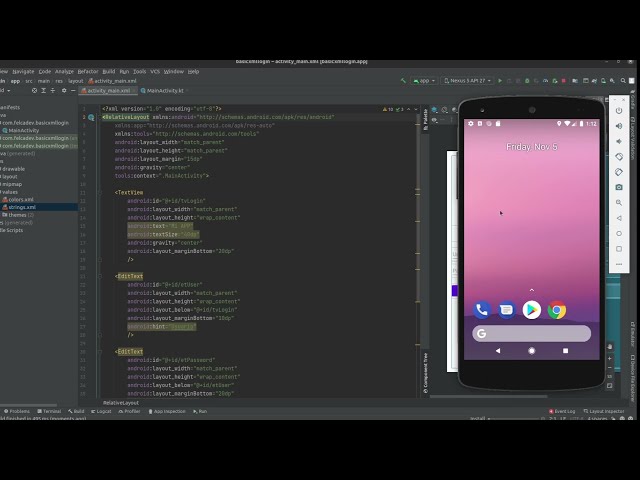Open Chrome on the emulator home screen
Screen dimensions: 640x480
click(x=557, y=310)
